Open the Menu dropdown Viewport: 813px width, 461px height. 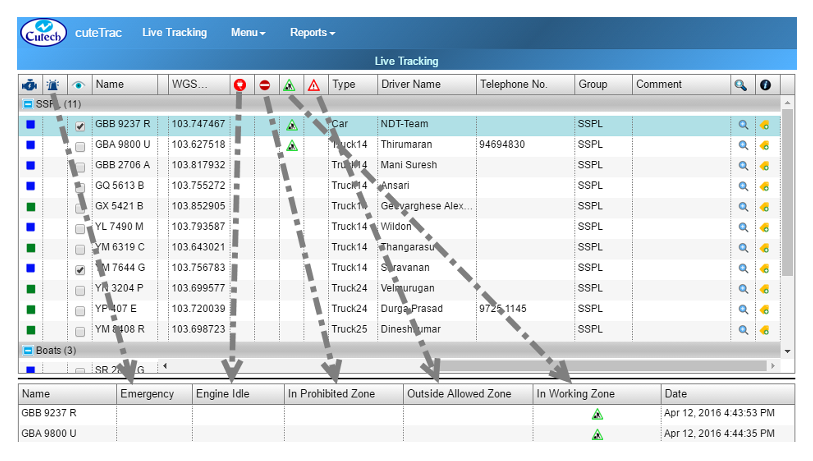(248, 33)
